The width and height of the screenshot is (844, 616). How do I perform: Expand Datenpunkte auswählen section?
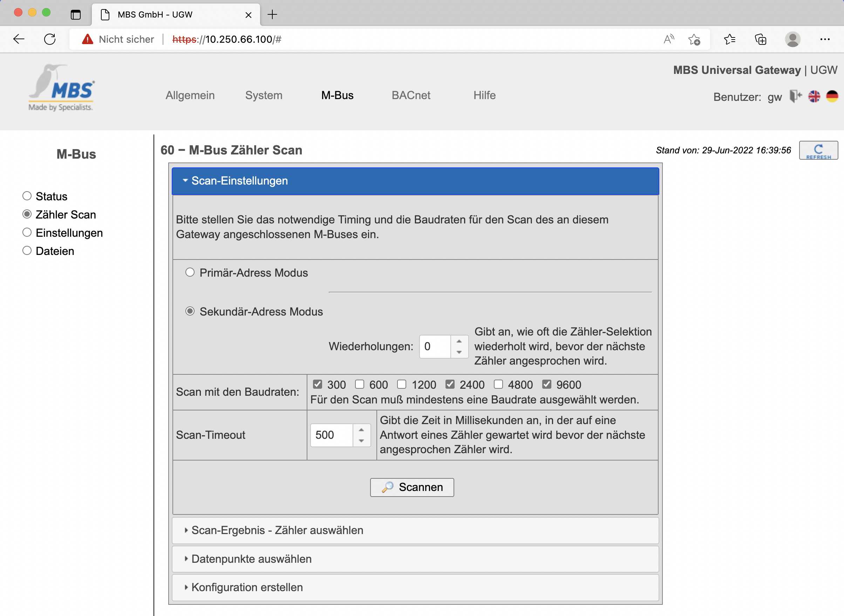251,559
